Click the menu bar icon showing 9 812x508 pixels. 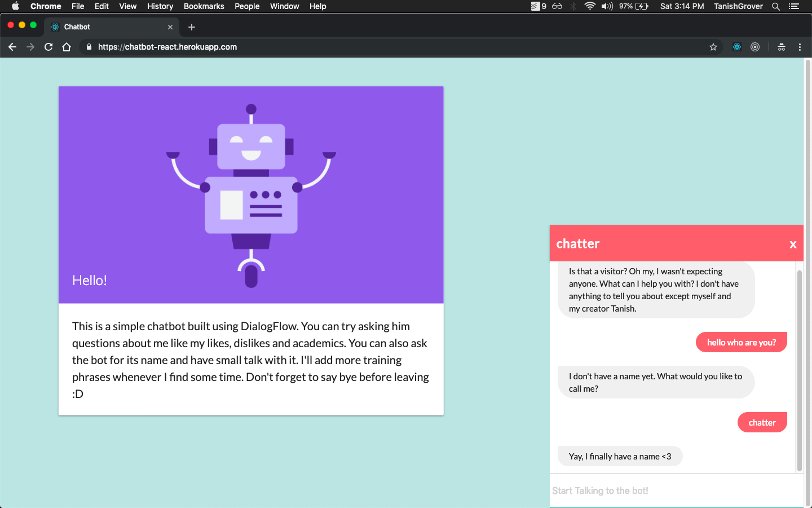(539, 6)
